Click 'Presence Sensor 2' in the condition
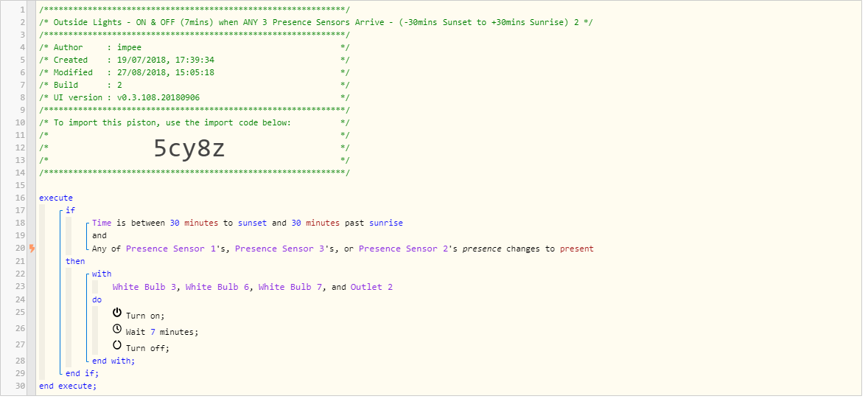 [403, 249]
